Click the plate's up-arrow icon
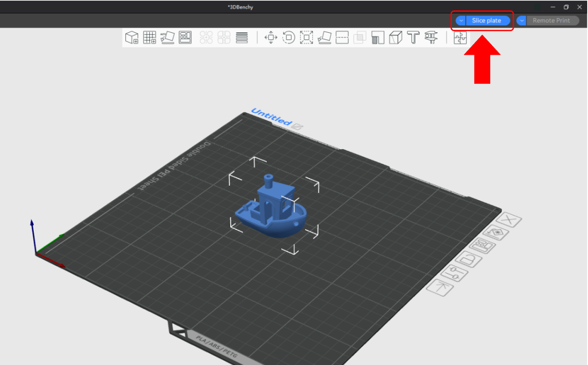The height and width of the screenshot is (365, 588). (x=440, y=288)
